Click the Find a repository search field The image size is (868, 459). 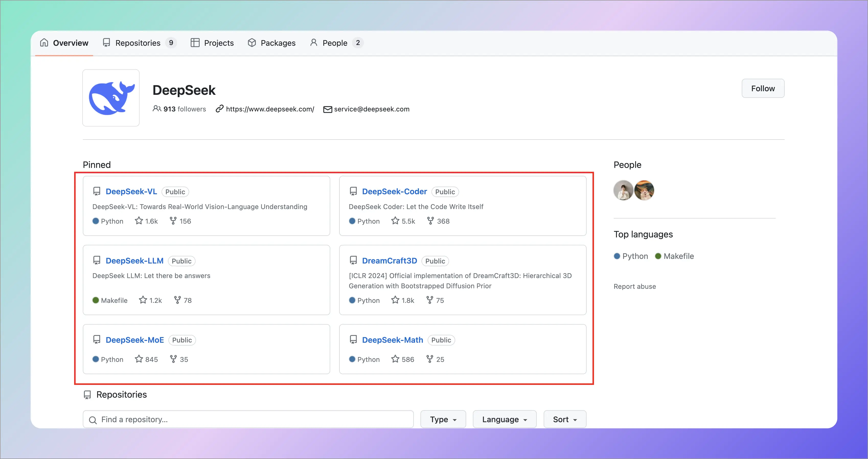248,419
